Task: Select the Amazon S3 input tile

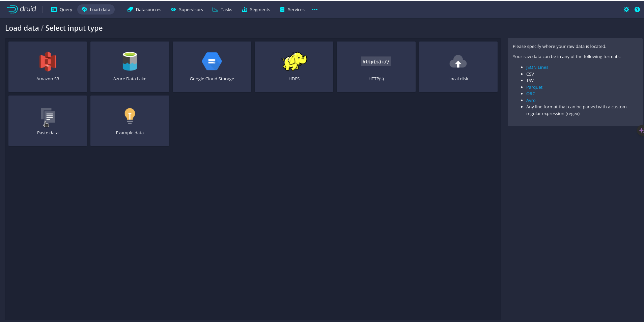Action: 47,66
